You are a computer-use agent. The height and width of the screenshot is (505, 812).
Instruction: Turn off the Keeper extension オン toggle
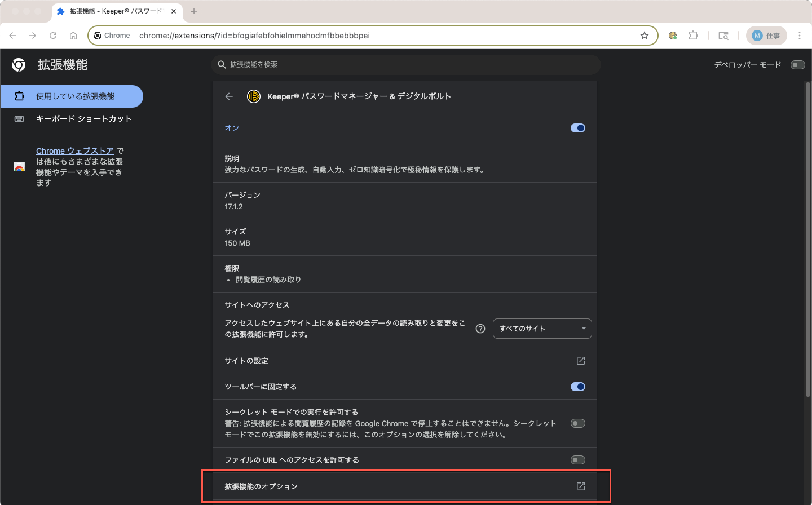pos(577,128)
